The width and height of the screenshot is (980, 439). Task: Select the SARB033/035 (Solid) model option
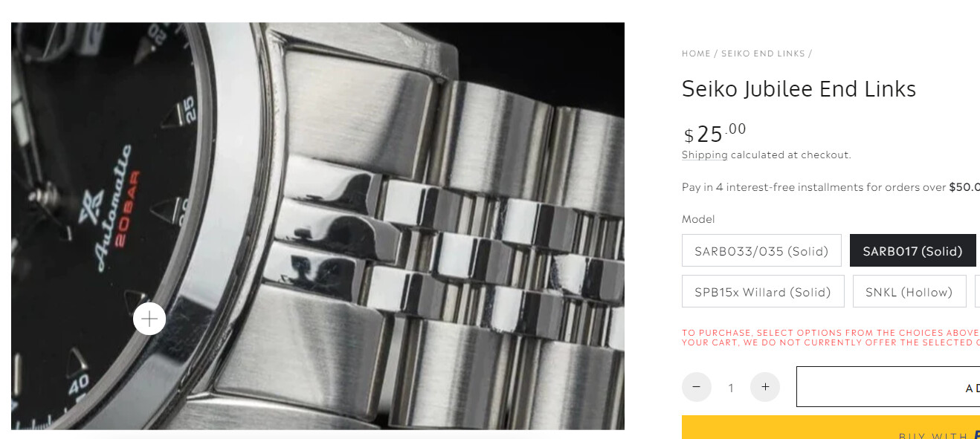click(x=761, y=251)
